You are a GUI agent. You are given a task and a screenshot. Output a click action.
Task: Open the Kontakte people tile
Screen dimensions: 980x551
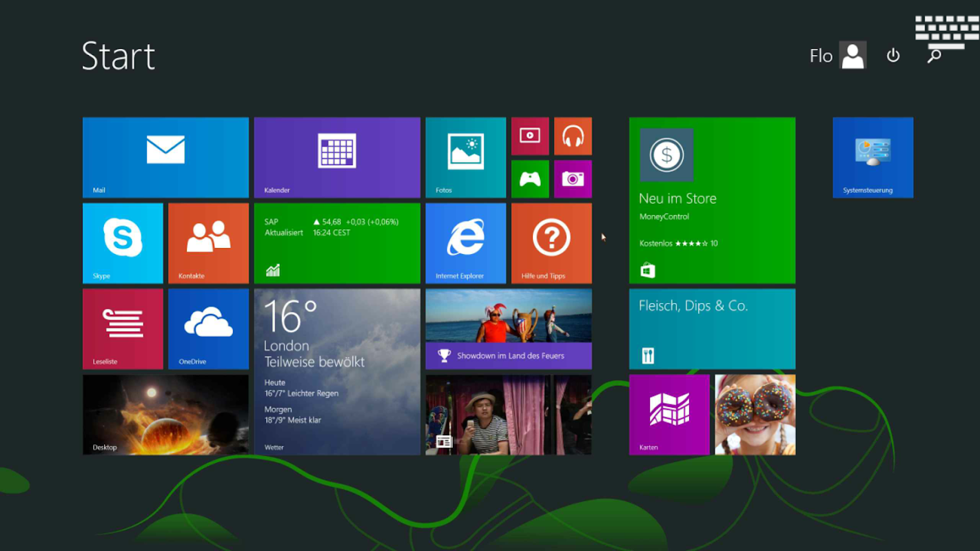pos(208,242)
